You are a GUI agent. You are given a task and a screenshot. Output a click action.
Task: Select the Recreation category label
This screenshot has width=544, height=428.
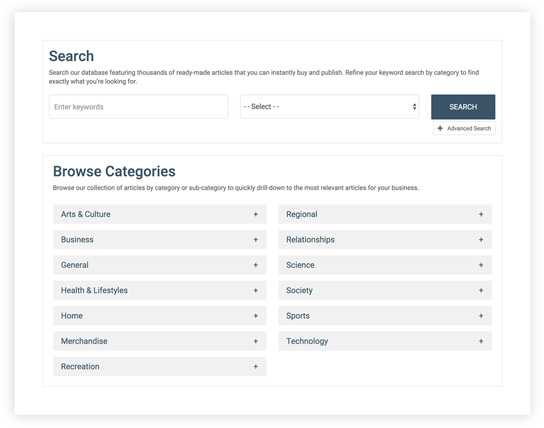(80, 367)
